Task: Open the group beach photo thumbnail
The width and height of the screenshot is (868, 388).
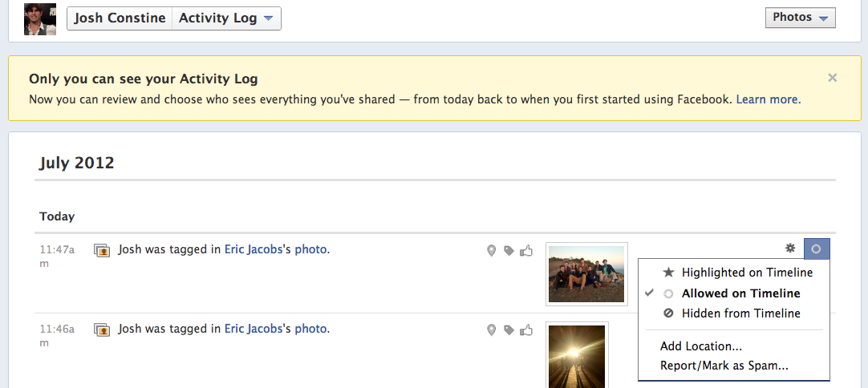Action: [586, 273]
